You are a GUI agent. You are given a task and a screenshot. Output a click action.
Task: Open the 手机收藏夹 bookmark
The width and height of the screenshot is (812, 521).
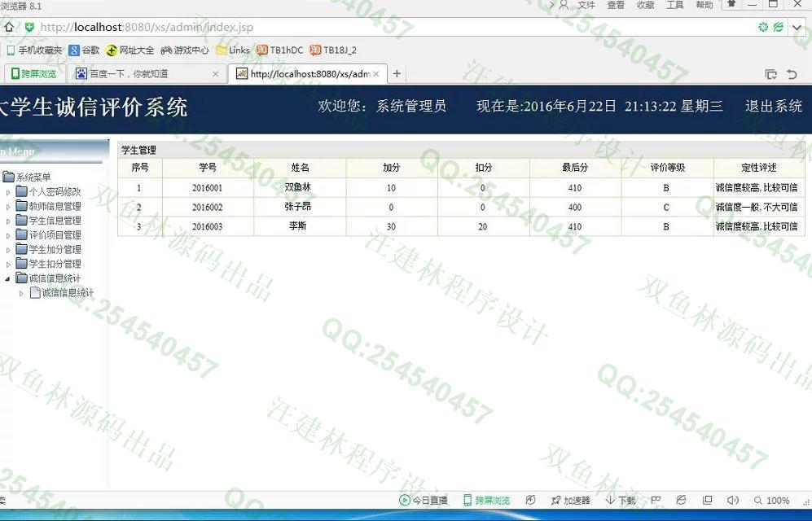[x=33, y=50]
